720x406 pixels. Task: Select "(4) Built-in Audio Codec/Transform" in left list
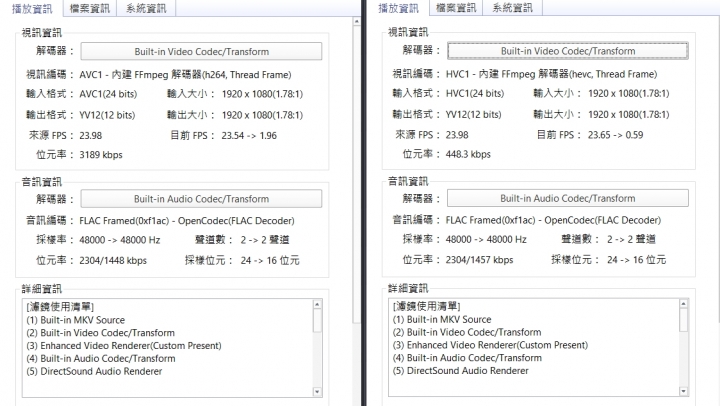(x=101, y=359)
